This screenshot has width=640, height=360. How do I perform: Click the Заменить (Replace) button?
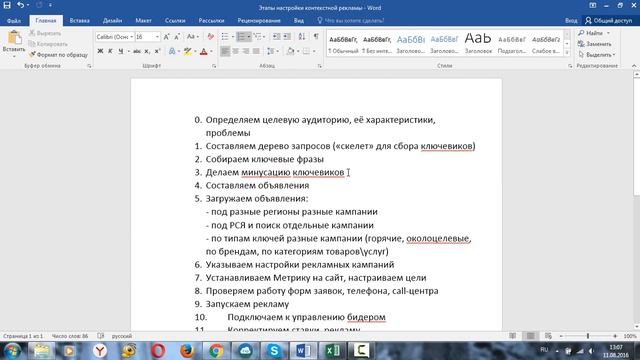click(x=595, y=44)
